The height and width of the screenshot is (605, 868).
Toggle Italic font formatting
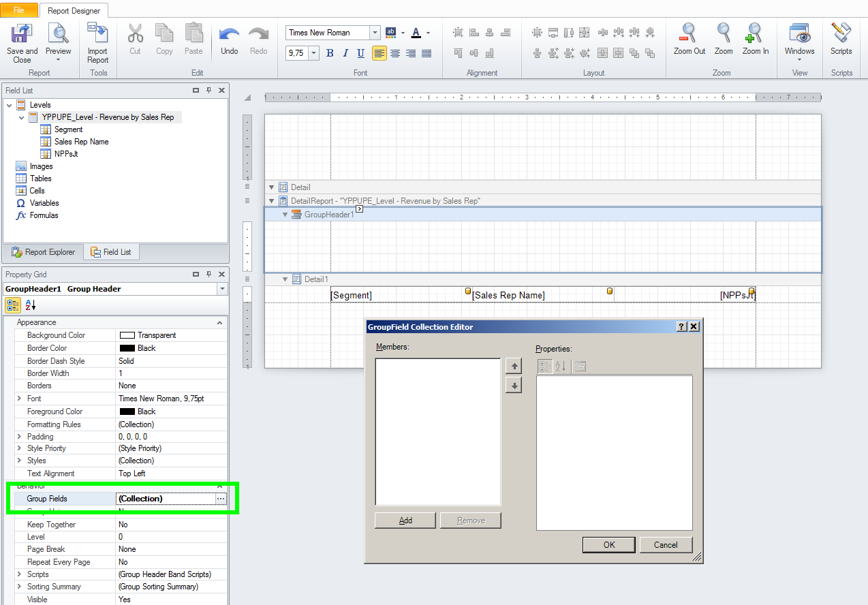(345, 53)
